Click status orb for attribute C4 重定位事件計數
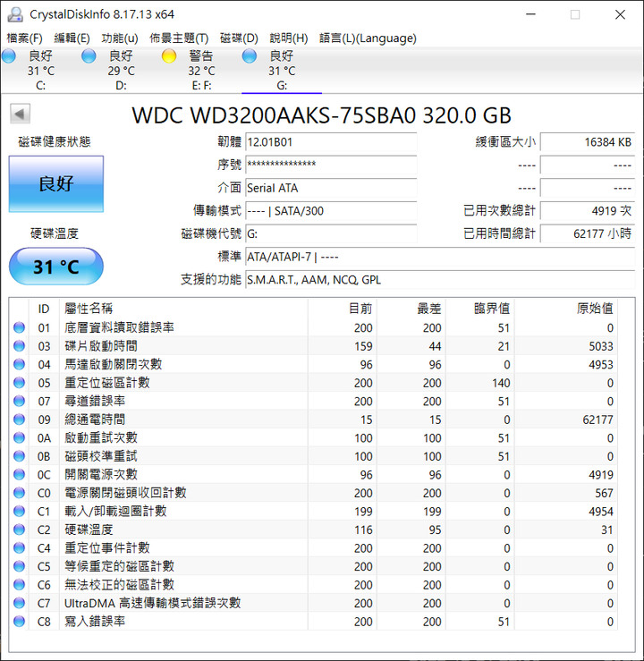The height and width of the screenshot is (661, 644). pyautogui.click(x=19, y=548)
